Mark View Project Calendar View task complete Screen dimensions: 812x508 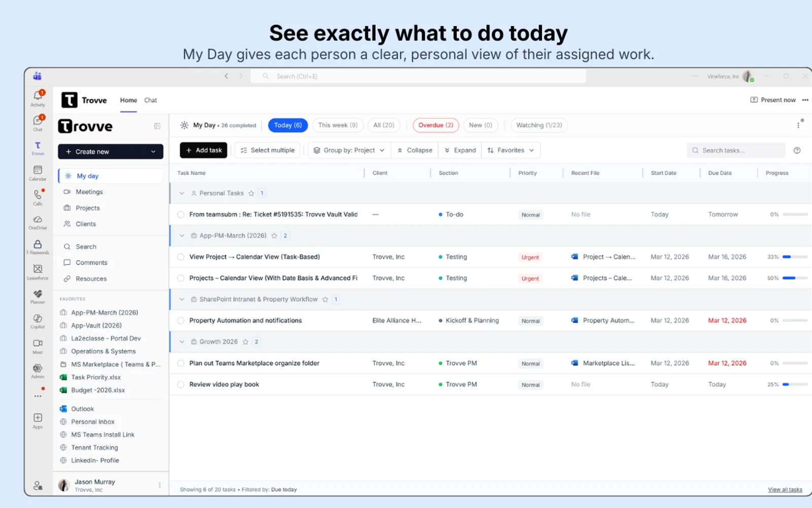pos(181,257)
